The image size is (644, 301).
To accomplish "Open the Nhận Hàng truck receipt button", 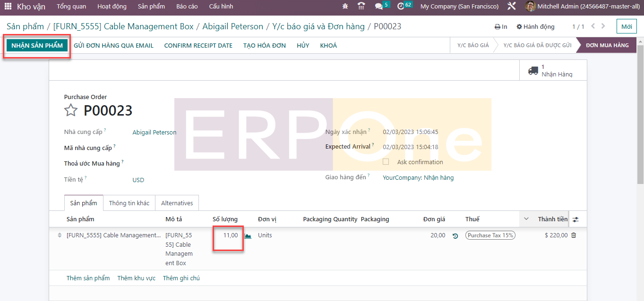I will pos(550,70).
